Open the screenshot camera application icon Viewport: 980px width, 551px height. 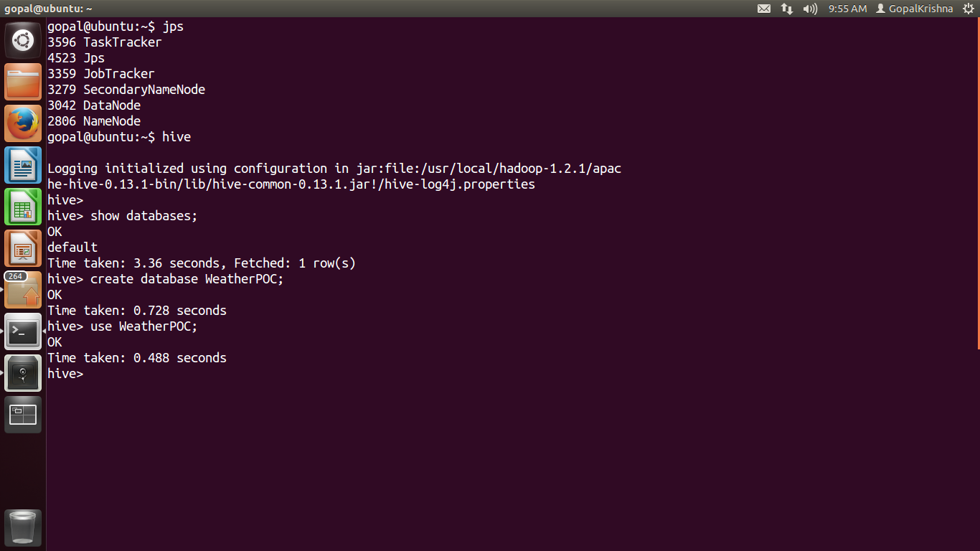pos(23,373)
